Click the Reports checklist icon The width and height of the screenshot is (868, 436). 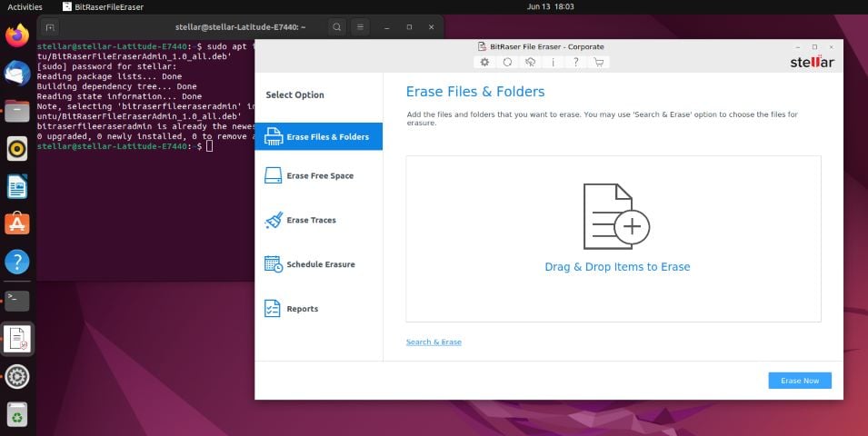[273, 308]
